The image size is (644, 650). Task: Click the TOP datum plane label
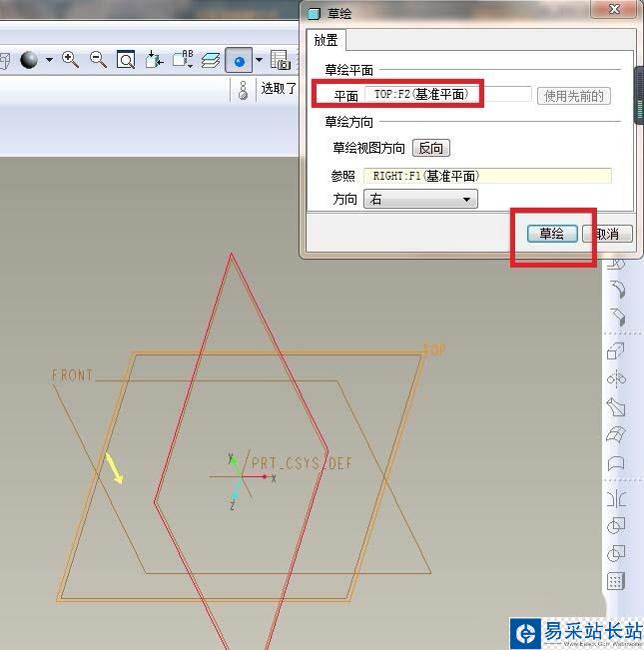(x=434, y=349)
